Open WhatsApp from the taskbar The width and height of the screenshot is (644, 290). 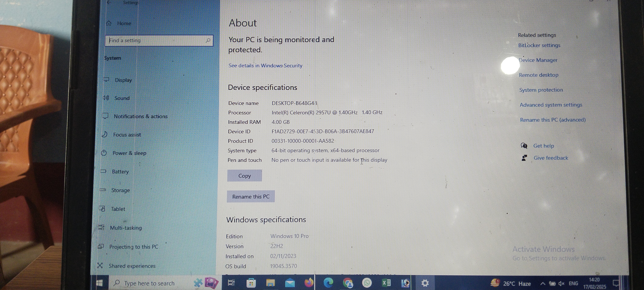pos(367,283)
